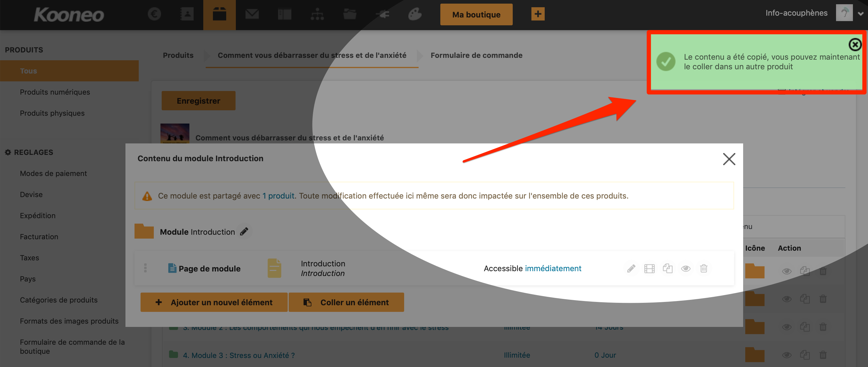Click Ajouter un nouvel élément button
868x367 pixels.
[214, 302]
